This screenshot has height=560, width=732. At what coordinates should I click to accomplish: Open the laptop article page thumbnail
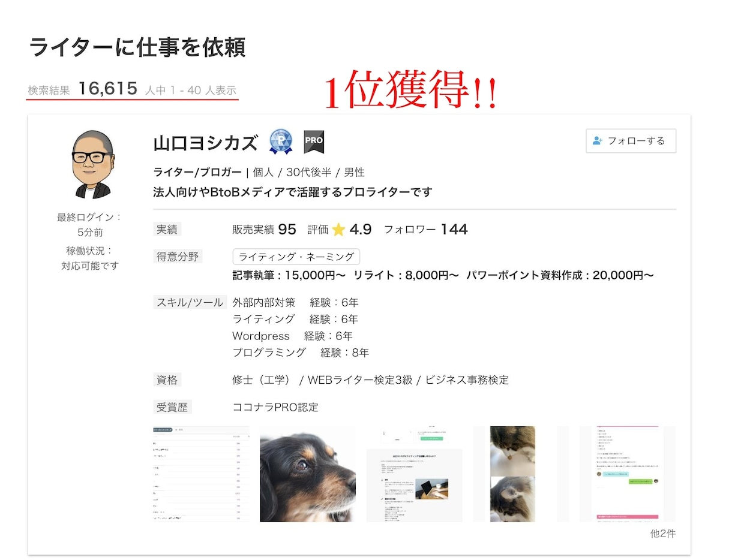click(x=415, y=474)
